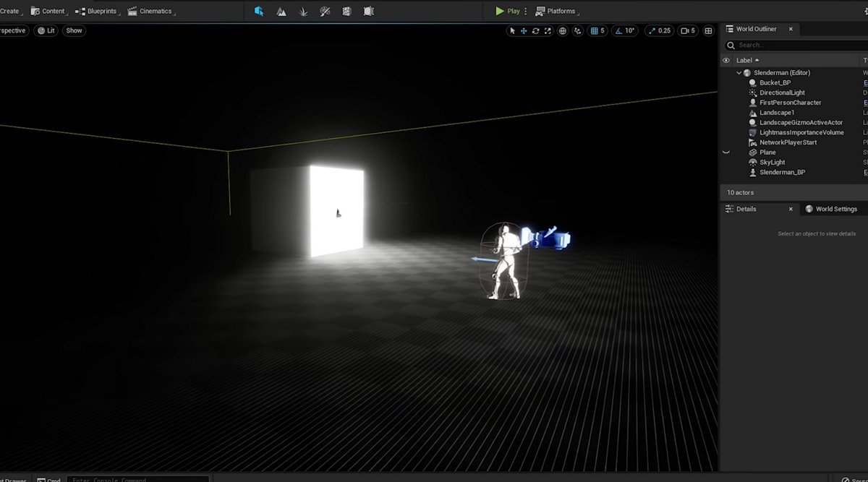Open the viewport Show flags menu
This screenshot has height=482, width=868.
point(74,30)
